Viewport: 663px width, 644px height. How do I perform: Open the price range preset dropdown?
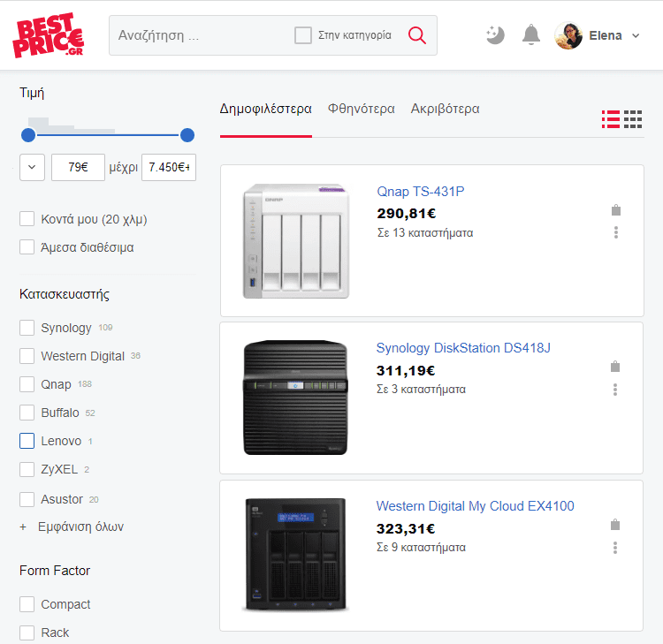(32, 167)
